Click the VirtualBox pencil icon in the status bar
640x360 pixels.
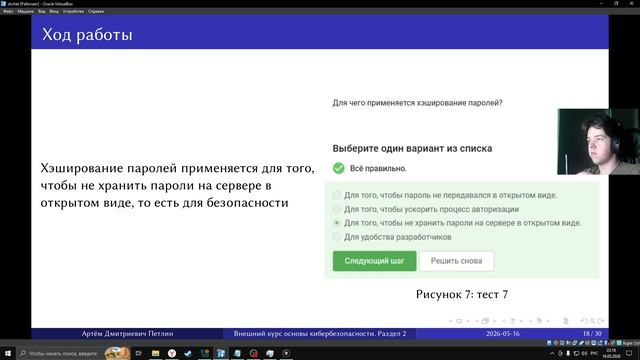click(x=581, y=343)
